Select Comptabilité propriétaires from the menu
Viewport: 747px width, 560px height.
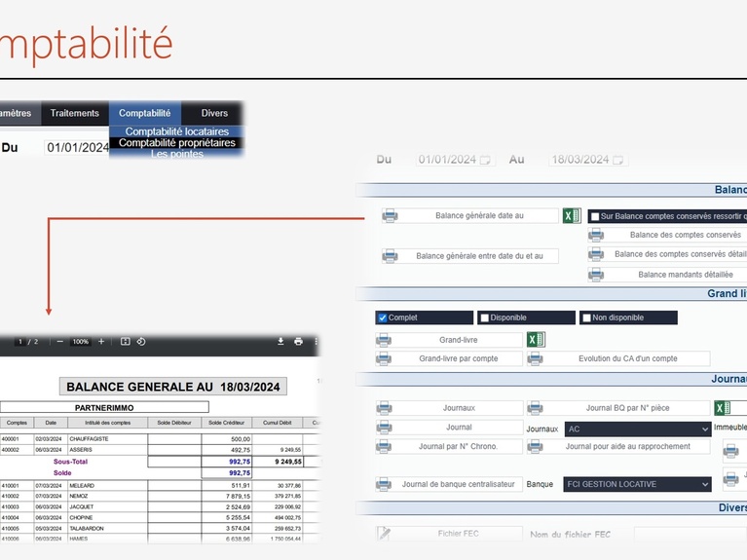(177, 143)
